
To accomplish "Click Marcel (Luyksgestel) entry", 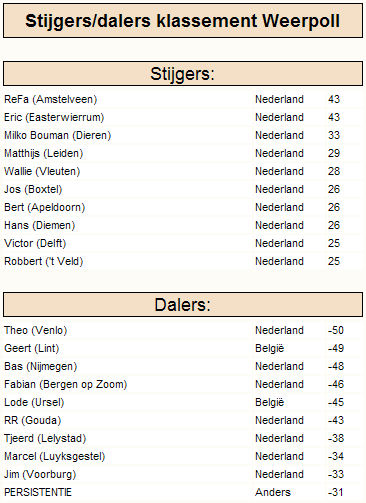I will 55,456.
